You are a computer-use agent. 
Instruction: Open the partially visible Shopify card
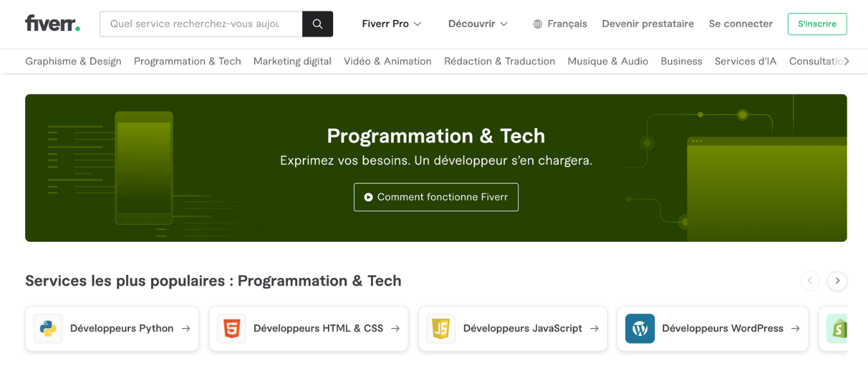coord(836,329)
